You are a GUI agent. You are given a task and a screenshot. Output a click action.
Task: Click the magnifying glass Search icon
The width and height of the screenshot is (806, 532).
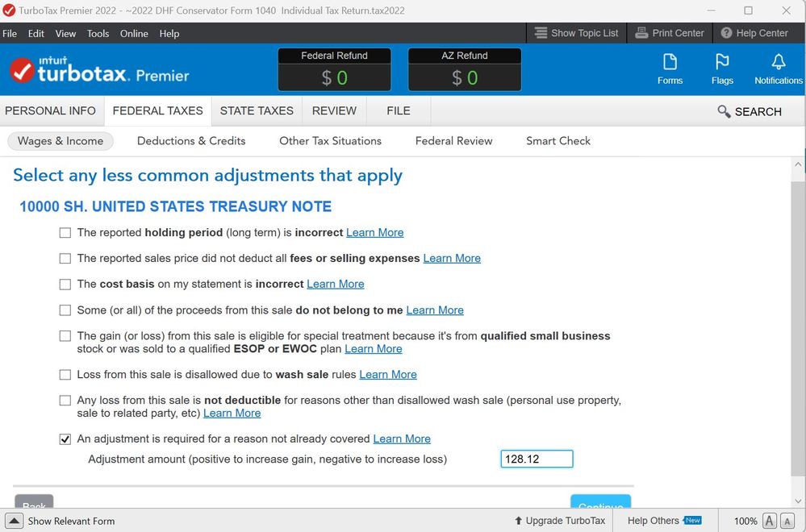724,111
